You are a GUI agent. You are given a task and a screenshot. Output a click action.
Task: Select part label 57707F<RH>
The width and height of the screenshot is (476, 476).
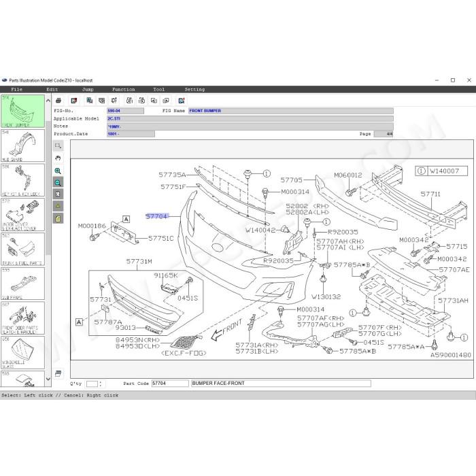(380, 328)
